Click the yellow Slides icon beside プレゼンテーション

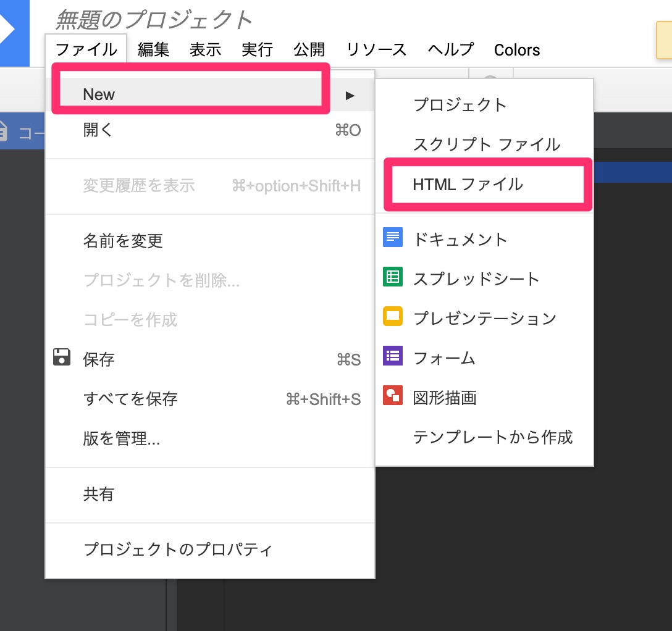(x=393, y=317)
